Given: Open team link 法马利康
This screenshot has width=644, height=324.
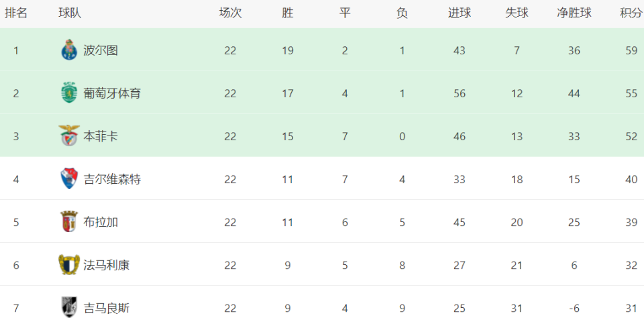Looking at the screenshot, I should pyautogui.click(x=107, y=265).
